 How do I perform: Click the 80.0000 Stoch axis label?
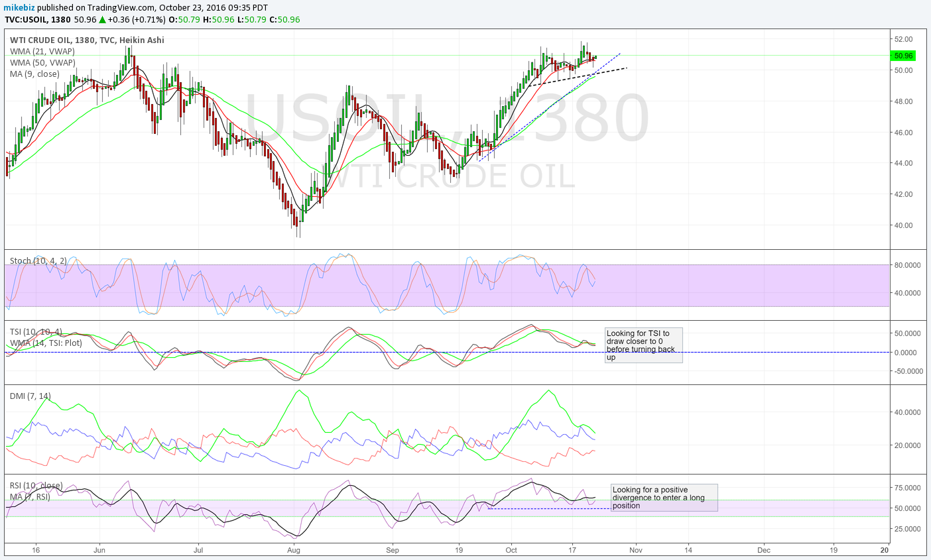(907, 265)
